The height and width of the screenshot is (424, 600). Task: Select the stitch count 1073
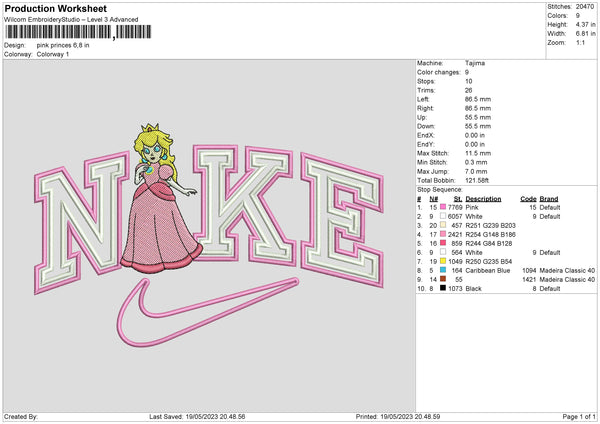click(455, 289)
